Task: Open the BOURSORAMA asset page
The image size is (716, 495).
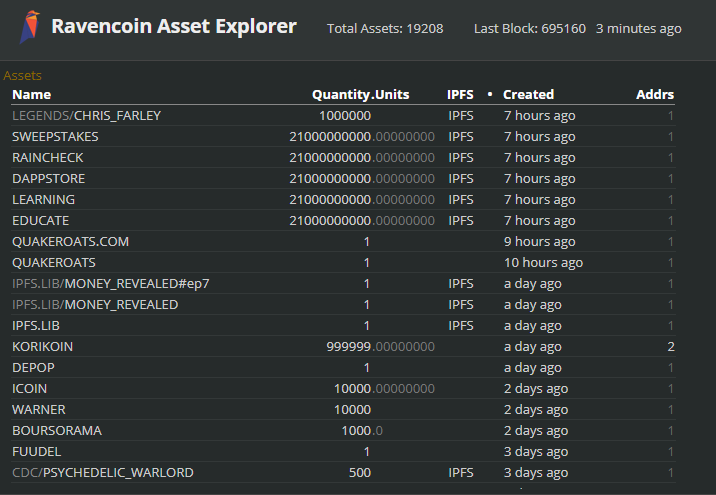Action: pyautogui.click(x=56, y=431)
